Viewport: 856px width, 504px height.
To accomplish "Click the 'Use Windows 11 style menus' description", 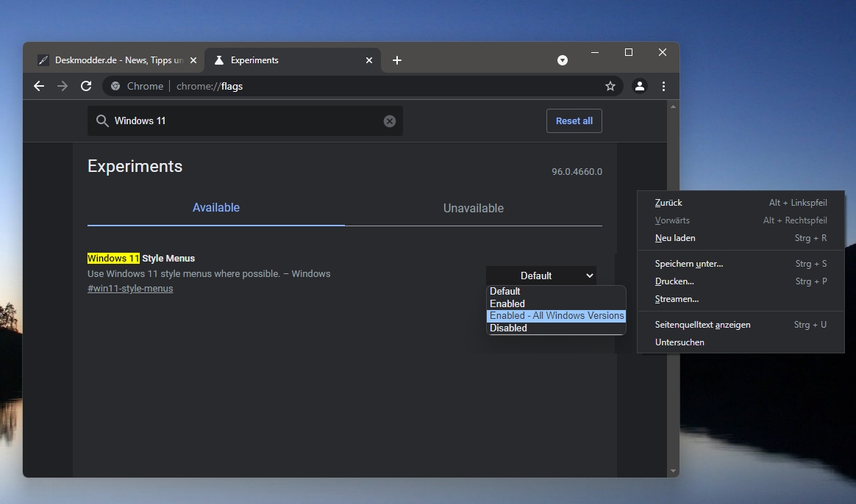I will click(209, 274).
